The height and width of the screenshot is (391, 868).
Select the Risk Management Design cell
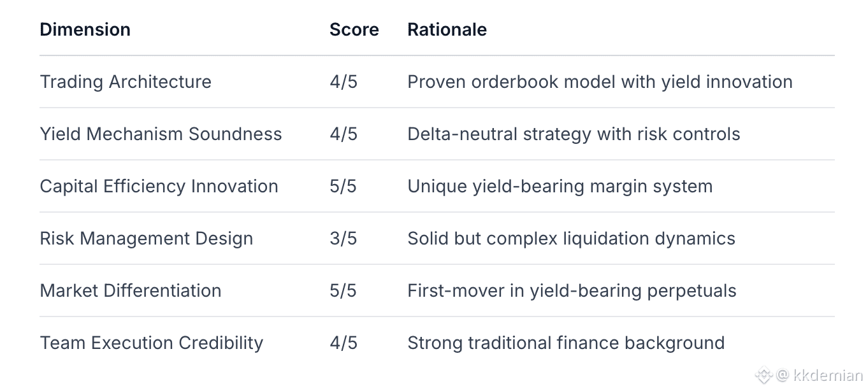(146, 238)
